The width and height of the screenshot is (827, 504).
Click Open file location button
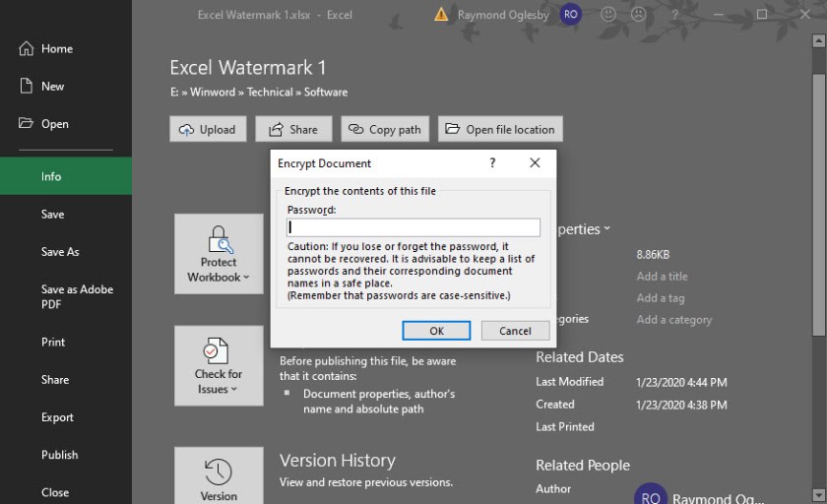point(500,129)
